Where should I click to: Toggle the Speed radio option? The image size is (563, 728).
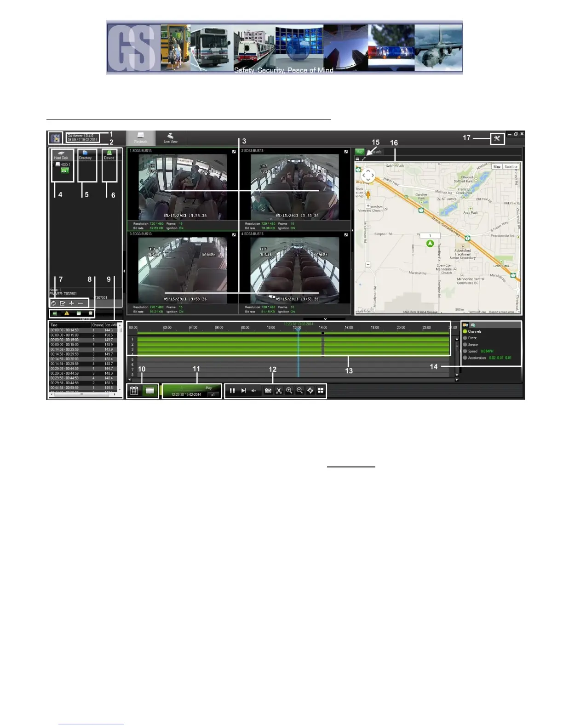point(465,351)
